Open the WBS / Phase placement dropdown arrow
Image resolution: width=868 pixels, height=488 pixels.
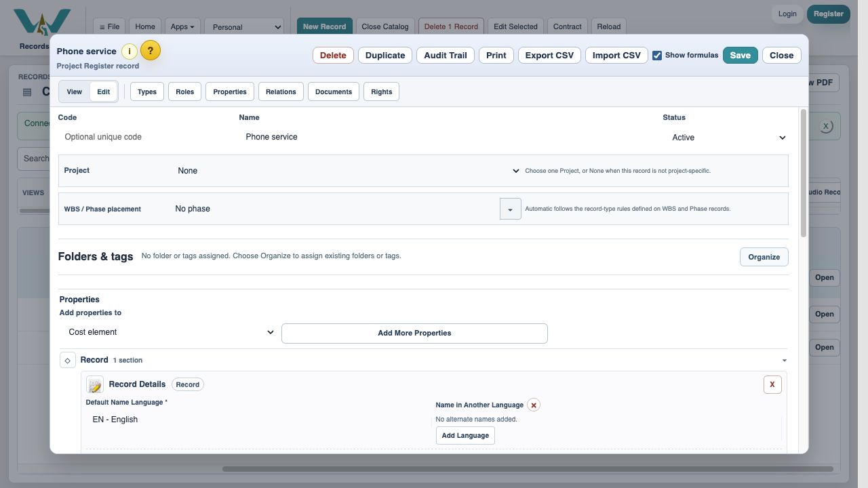pyautogui.click(x=511, y=209)
